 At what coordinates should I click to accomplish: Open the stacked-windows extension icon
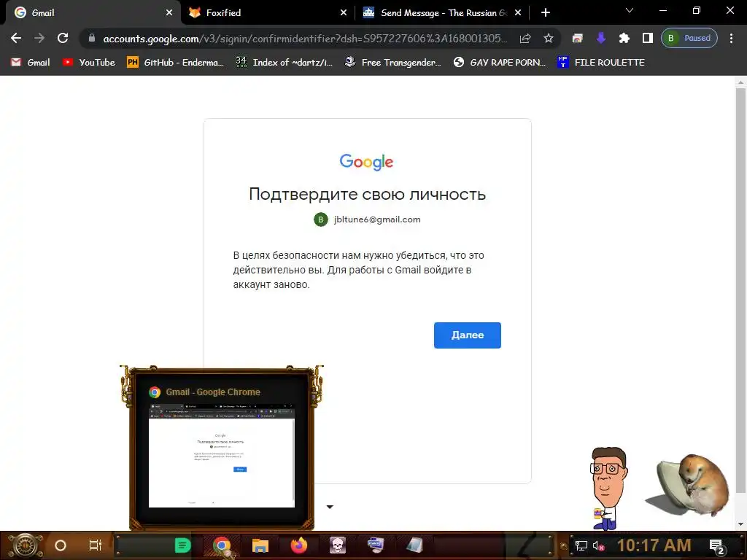[578, 38]
